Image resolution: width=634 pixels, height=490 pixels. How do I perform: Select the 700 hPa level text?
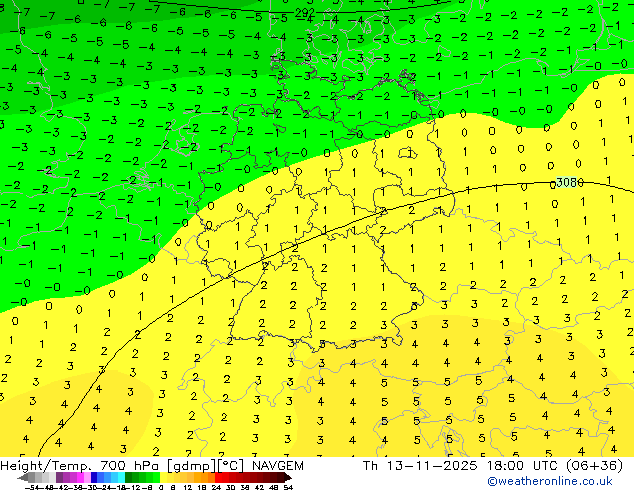(131, 466)
